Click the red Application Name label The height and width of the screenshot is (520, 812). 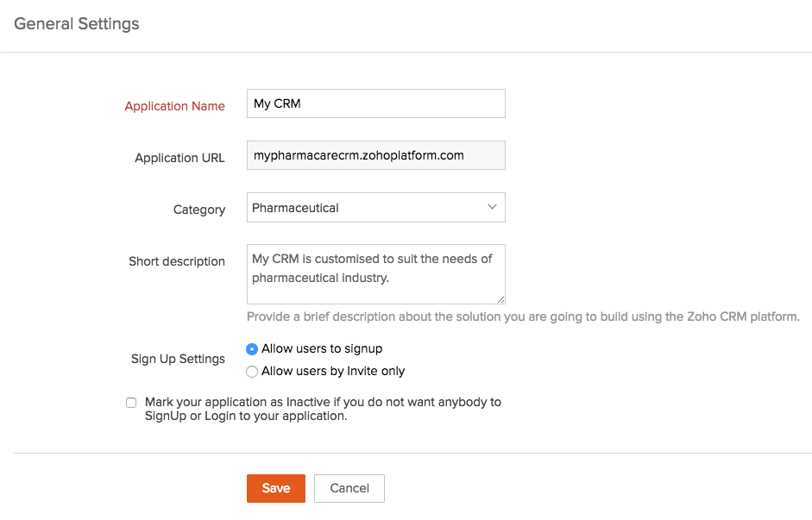[174, 106]
